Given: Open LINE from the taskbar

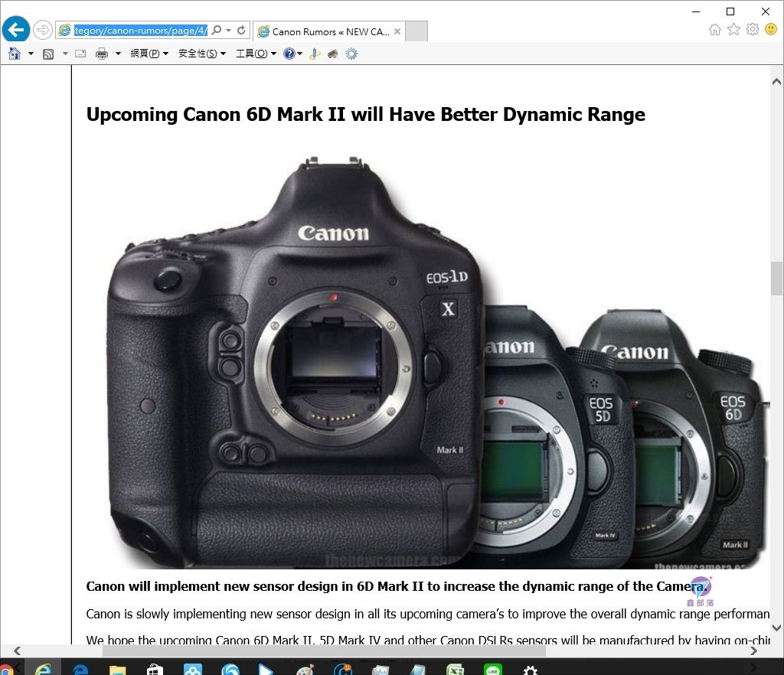Looking at the screenshot, I should (x=492, y=669).
